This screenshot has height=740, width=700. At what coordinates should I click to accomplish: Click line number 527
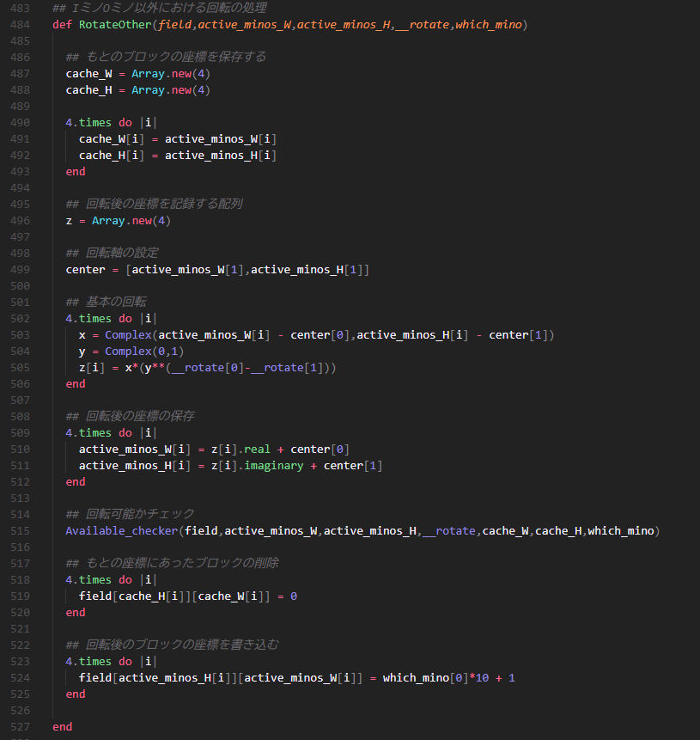tap(20, 727)
